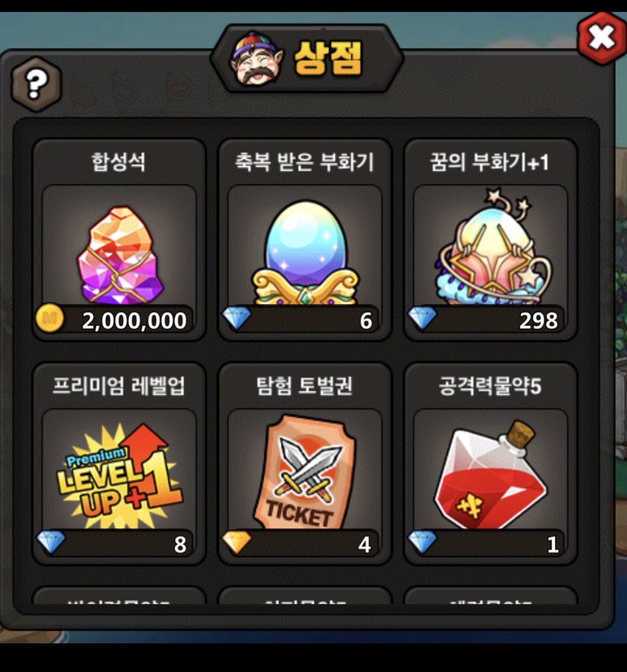The image size is (627, 672).
Task: Click the 합성석 item title
Action: point(119,161)
